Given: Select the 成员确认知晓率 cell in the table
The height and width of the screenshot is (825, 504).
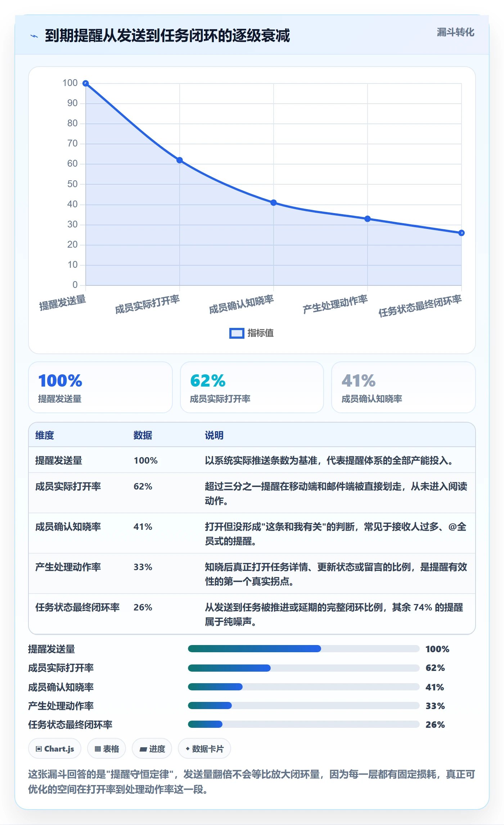Looking at the screenshot, I should pyautogui.click(x=68, y=527).
